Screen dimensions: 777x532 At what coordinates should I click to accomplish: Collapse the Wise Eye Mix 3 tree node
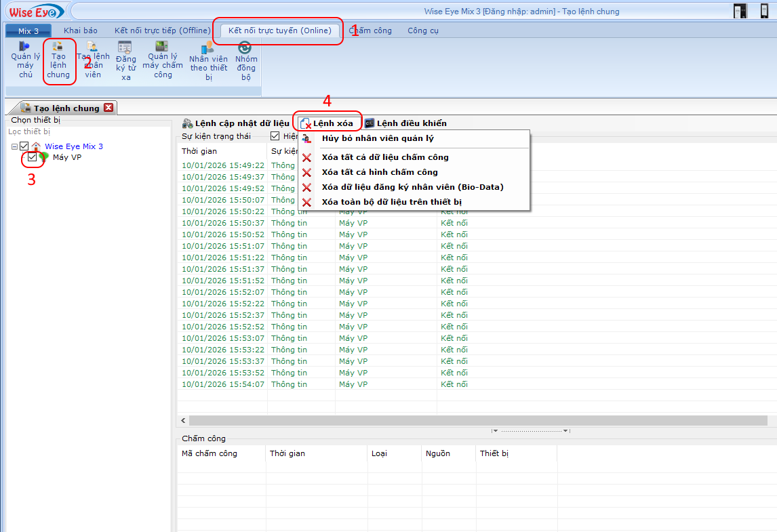pyautogui.click(x=14, y=146)
